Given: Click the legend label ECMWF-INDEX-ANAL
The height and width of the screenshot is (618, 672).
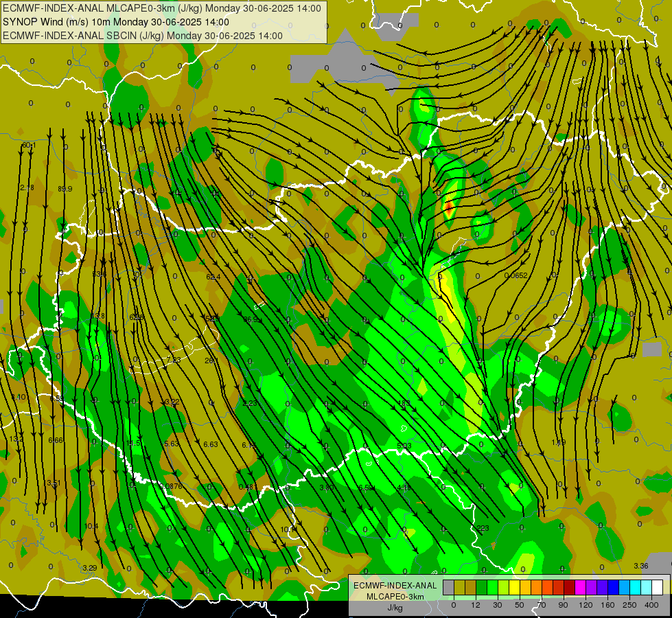Looking at the screenshot, I should tap(395, 586).
